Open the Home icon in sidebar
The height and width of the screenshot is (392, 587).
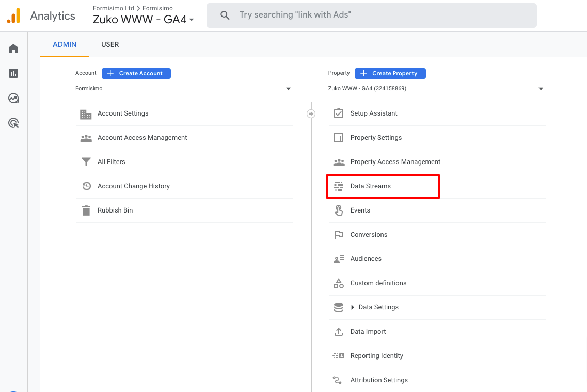pyautogui.click(x=13, y=48)
